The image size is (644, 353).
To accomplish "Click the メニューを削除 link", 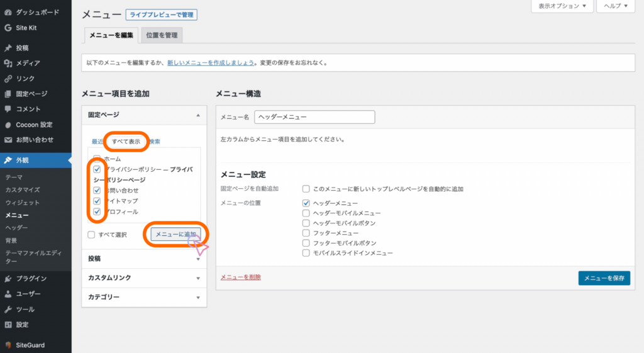I will point(240,277).
